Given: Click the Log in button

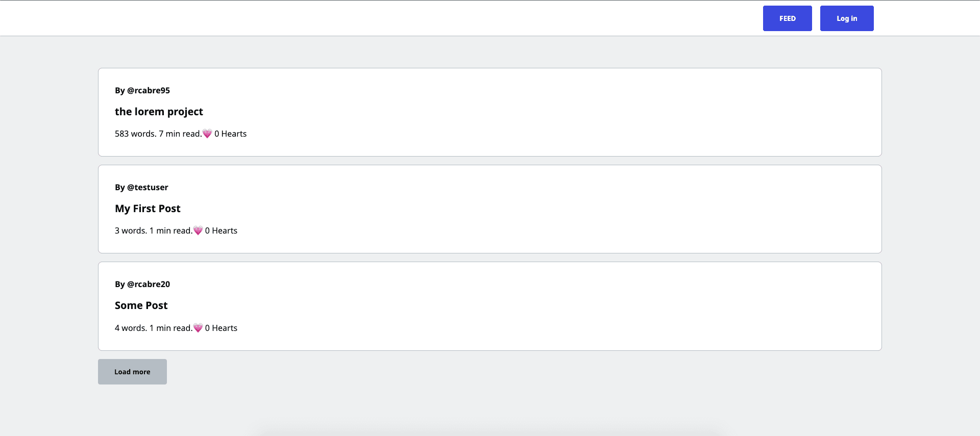Looking at the screenshot, I should (x=846, y=18).
